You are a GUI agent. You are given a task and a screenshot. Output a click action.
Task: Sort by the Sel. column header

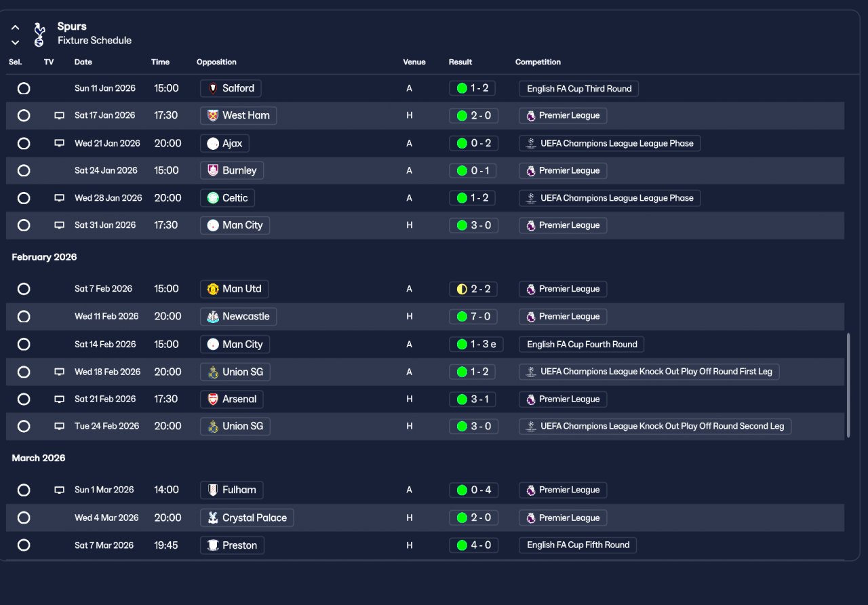click(x=16, y=62)
